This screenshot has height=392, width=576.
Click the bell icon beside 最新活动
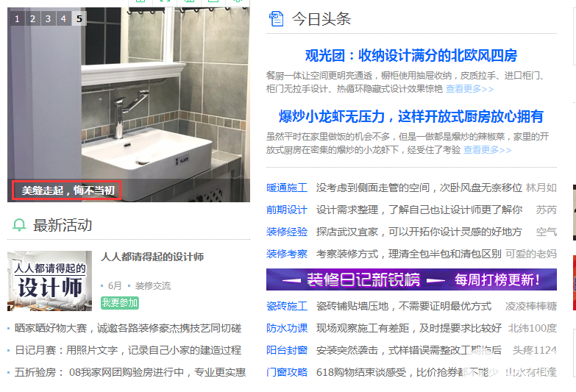click(x=19, y=225)
